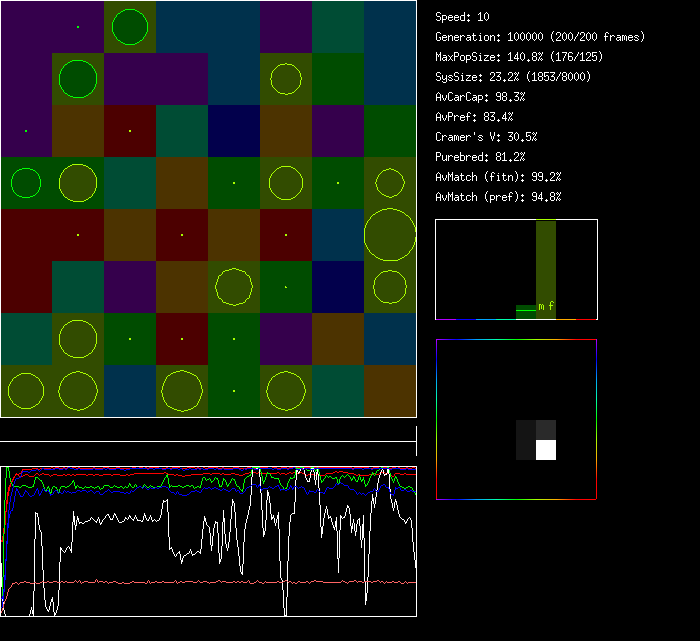Click the circle in the bottom-left grid cell
The width and height of the screenshot is (700, 641).
[x=26, y=391]
